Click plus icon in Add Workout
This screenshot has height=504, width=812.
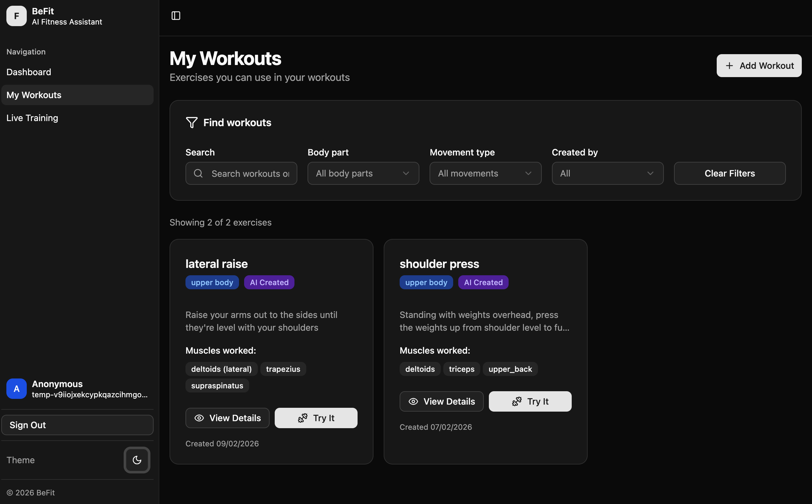coord(729,66)
